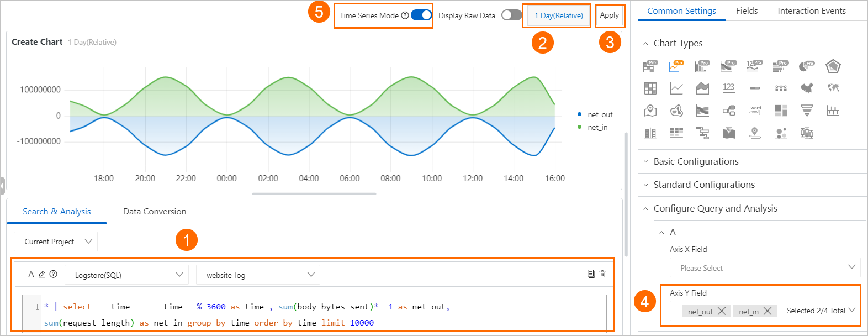
Task: Select the basic line chart without Pro badge
Action: pos(676,88)
